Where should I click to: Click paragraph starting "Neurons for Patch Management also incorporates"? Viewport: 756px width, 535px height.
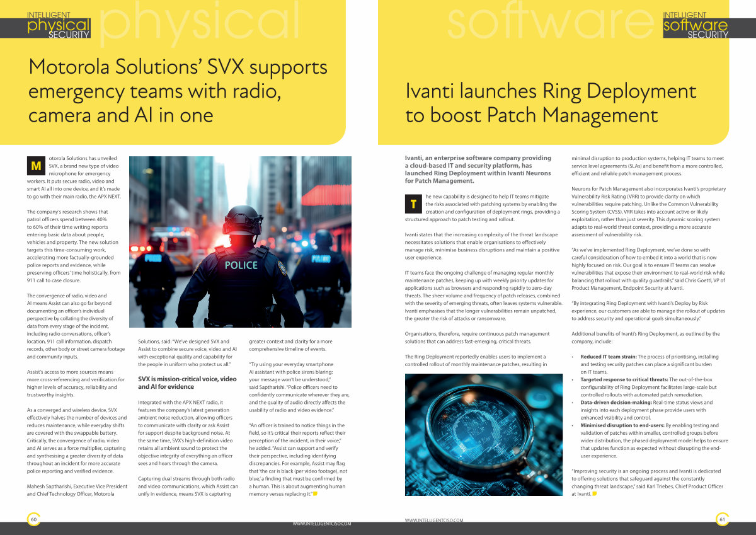click(x=649, y=212)
